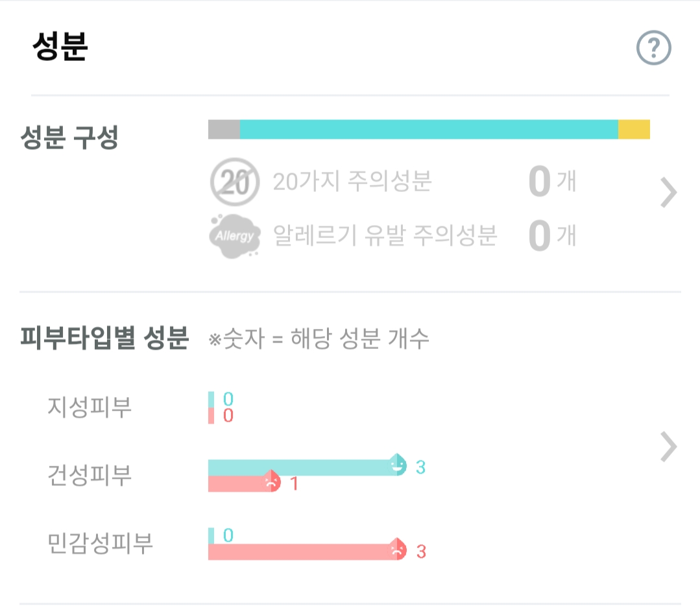Click the sad face on the 건성피부 bar
This screenshot has height=613, width=700.
pyautogui.click(x=271, y=482)
